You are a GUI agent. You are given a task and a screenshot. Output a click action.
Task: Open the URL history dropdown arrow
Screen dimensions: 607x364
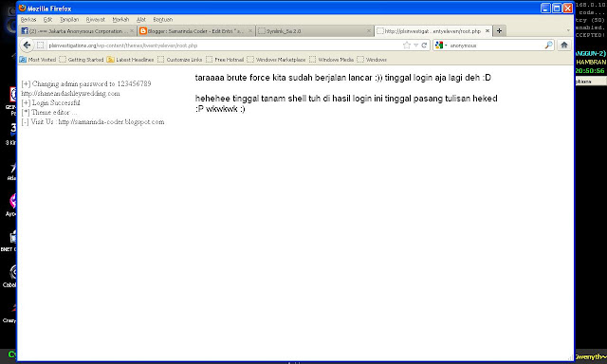tap(416, 45)
